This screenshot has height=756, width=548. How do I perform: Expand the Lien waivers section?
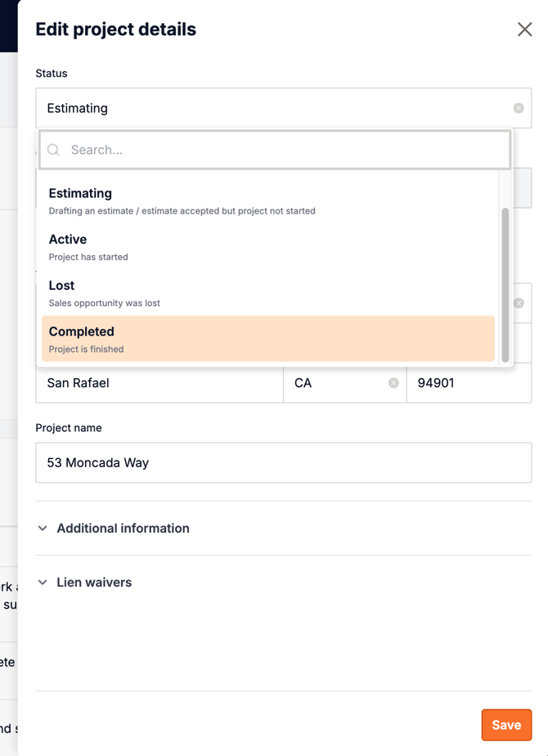94,583
